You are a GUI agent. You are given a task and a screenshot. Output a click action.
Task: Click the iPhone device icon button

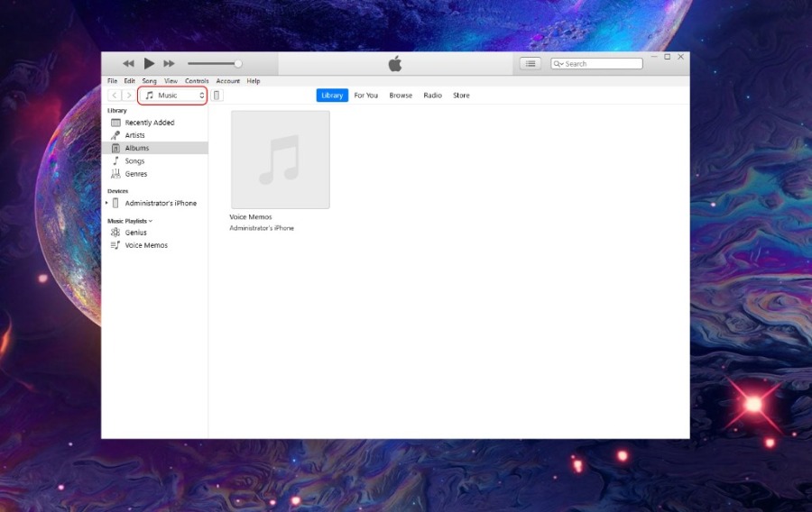click(217, 96)
